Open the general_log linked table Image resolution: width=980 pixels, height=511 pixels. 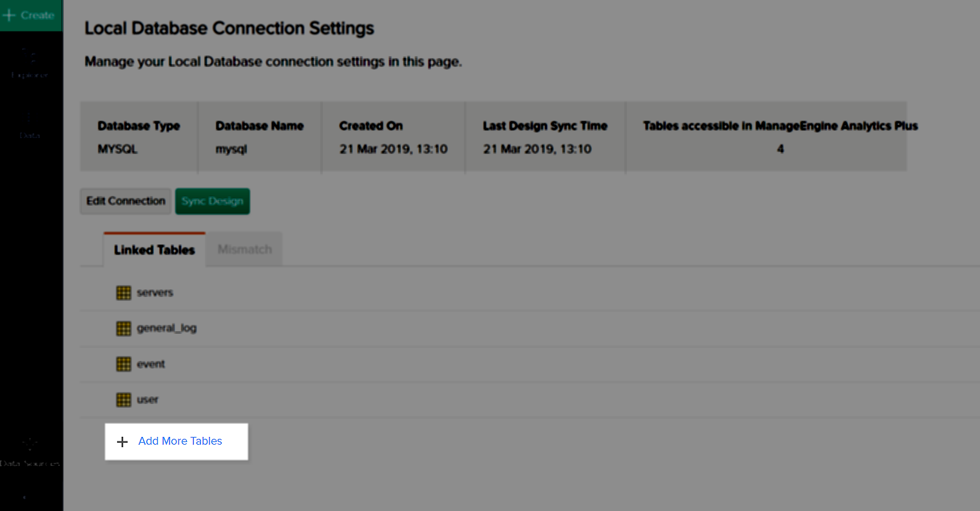tap(166, 328)
